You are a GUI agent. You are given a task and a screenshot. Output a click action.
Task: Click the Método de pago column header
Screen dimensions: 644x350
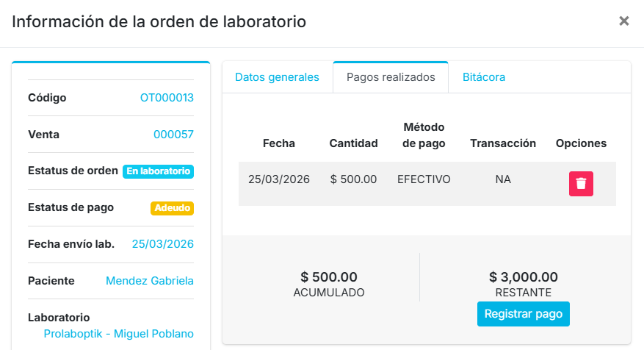tap(424, 135)
